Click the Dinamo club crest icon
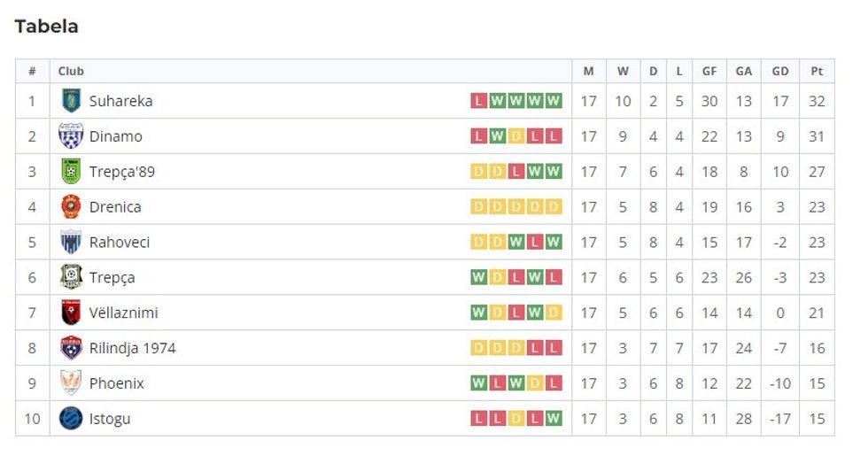The image size is (868, 456). point(71,136)
